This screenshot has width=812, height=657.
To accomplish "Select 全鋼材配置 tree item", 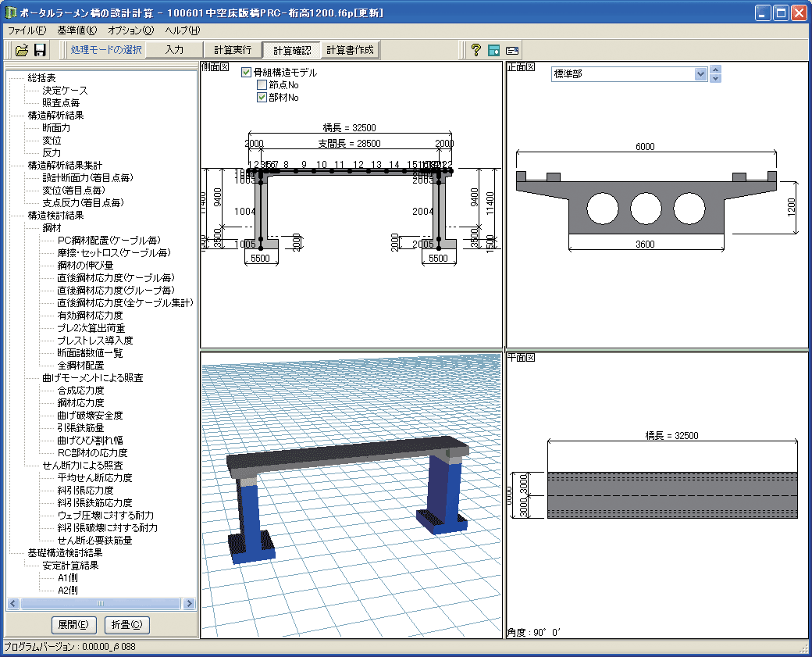I will [80, 366].
